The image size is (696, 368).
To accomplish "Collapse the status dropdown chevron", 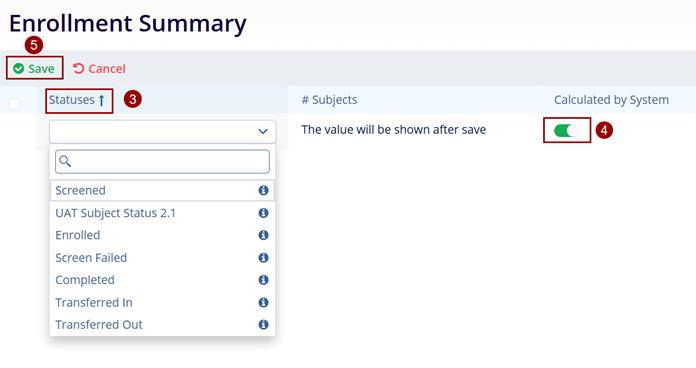I will [263, 131].
